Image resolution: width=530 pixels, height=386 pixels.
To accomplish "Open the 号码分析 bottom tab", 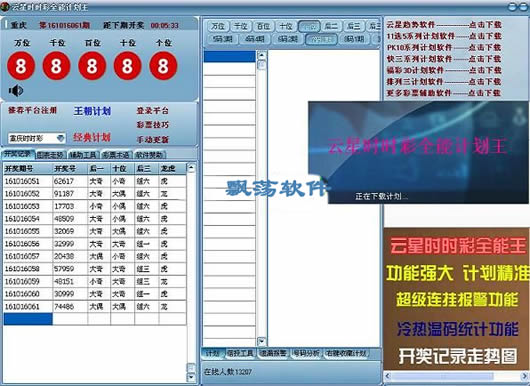I will coord(307,353).
